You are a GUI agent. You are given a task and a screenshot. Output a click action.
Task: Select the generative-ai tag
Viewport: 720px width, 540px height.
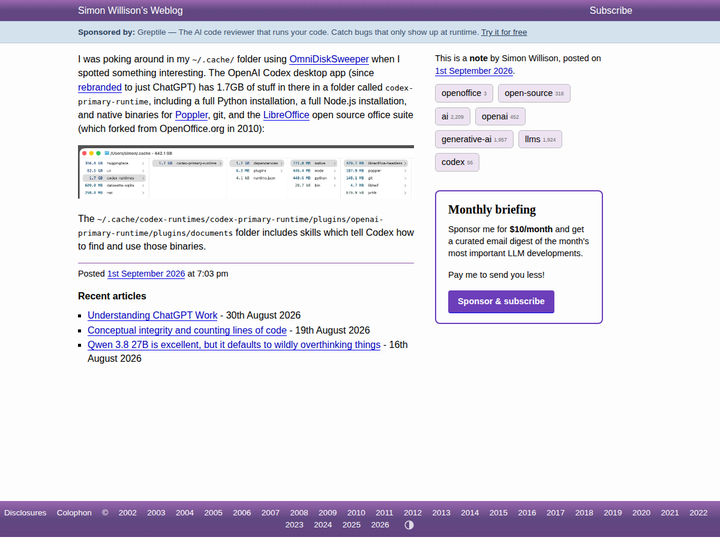tap(474, 139)
